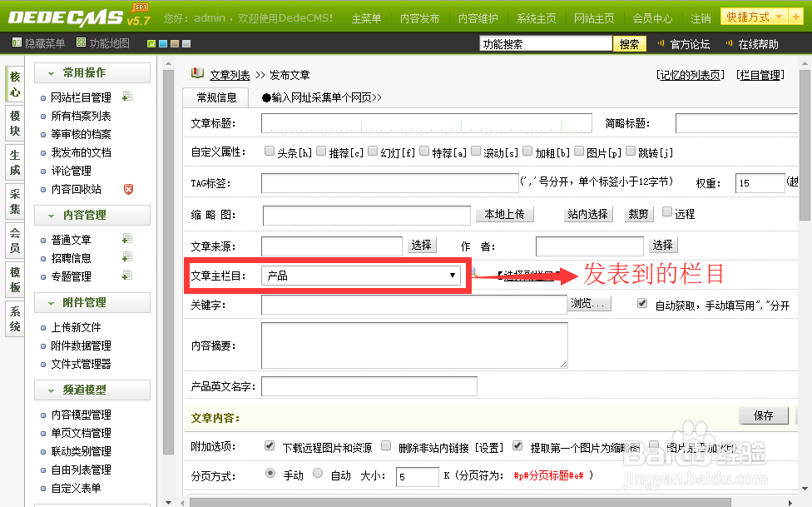The width and height of the screenshot is (812, 507).
Task: Click the quick-publish icon beside 网站栏目管理
Action: pos(129,97)
